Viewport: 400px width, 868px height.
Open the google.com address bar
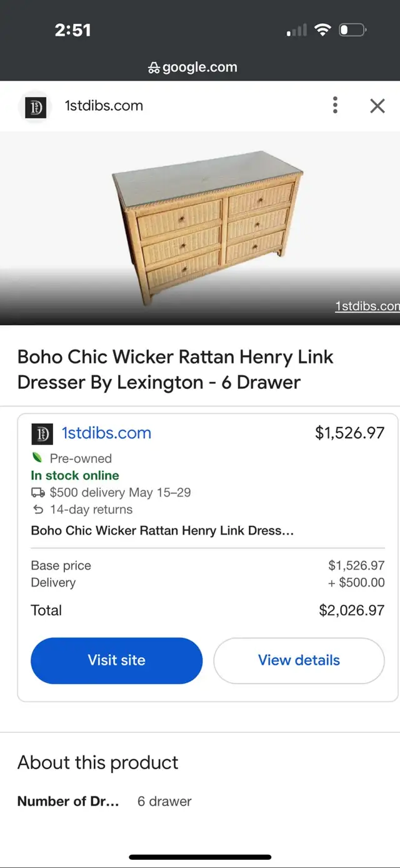point(200,67)
